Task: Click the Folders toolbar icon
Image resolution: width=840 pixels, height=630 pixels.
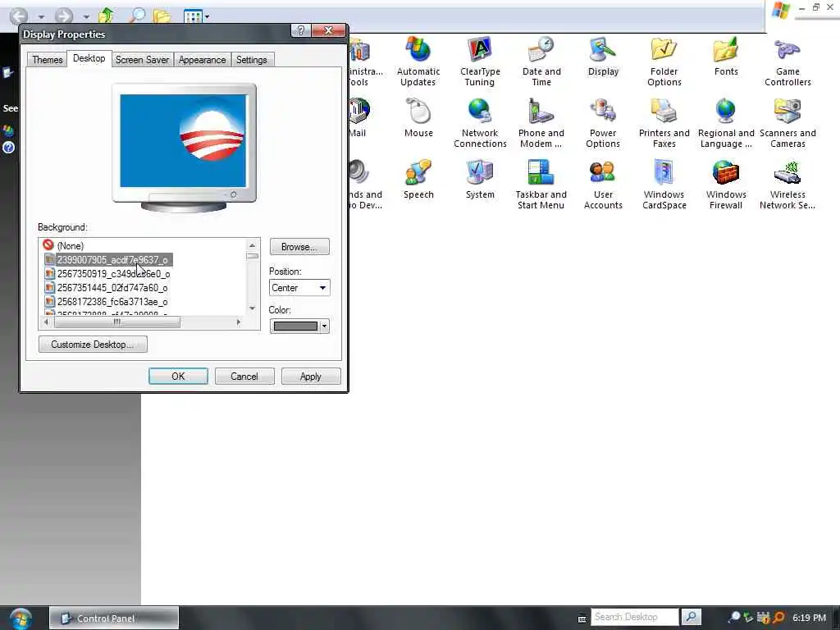Action: click(x=162, y=16)
